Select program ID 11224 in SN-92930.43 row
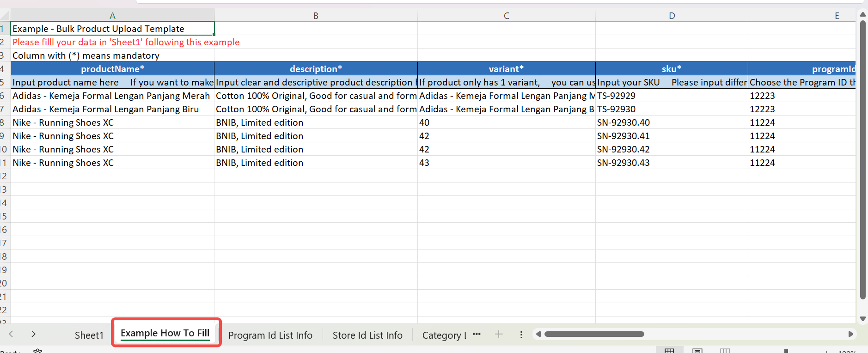Viewport: 868px width, 353px height. [801, 163]
